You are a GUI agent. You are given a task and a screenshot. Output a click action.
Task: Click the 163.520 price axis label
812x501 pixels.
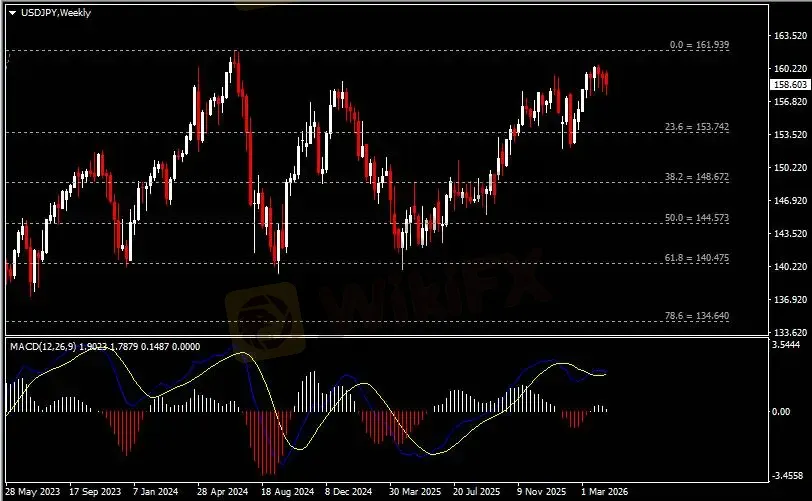791,36
